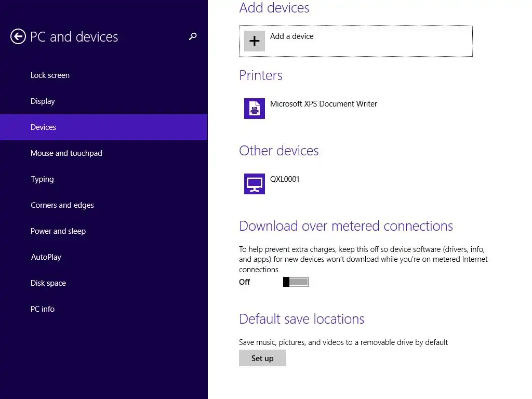View Disk space settings

tap(48, 283)
